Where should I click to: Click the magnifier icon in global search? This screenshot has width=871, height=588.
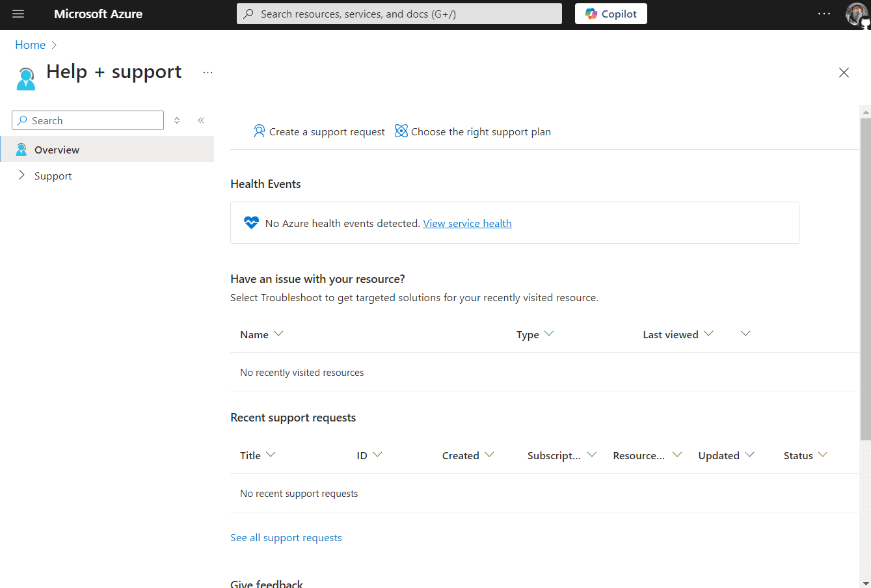pyautogui.click(x=249, y=14)
